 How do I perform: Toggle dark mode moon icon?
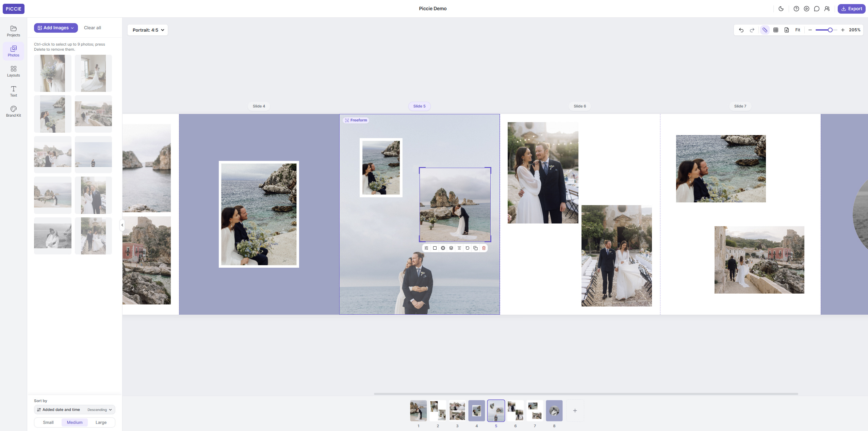pyautogui.click(x=781, y=9)
